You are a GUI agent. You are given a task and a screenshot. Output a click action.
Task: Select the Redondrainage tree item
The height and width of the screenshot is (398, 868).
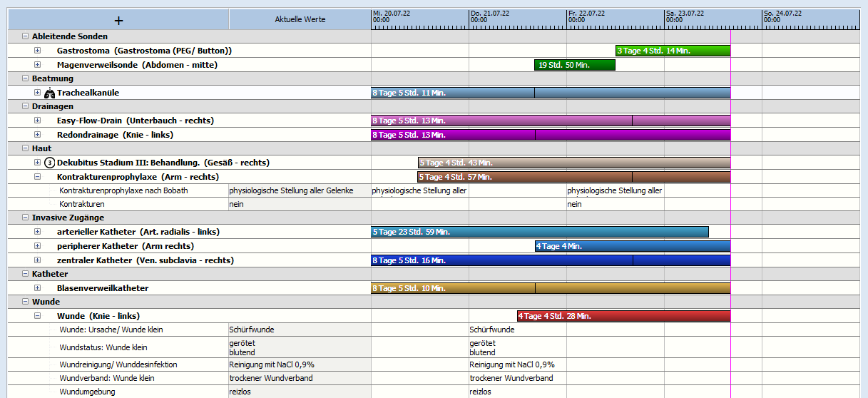coord(115,135)
